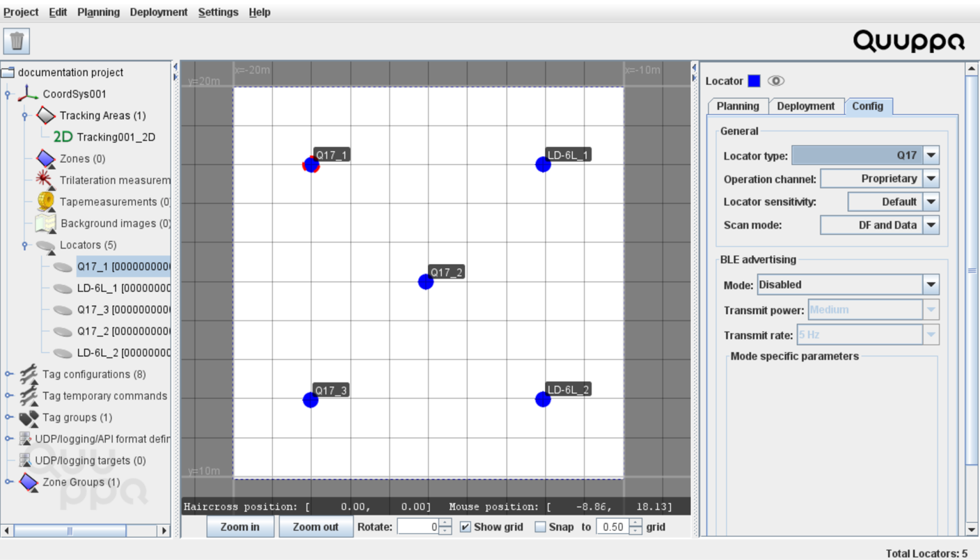The height and width of the screenshot is (560, 980).
Task: Select Q17_2 locator in tree
Action: point(123,331)
